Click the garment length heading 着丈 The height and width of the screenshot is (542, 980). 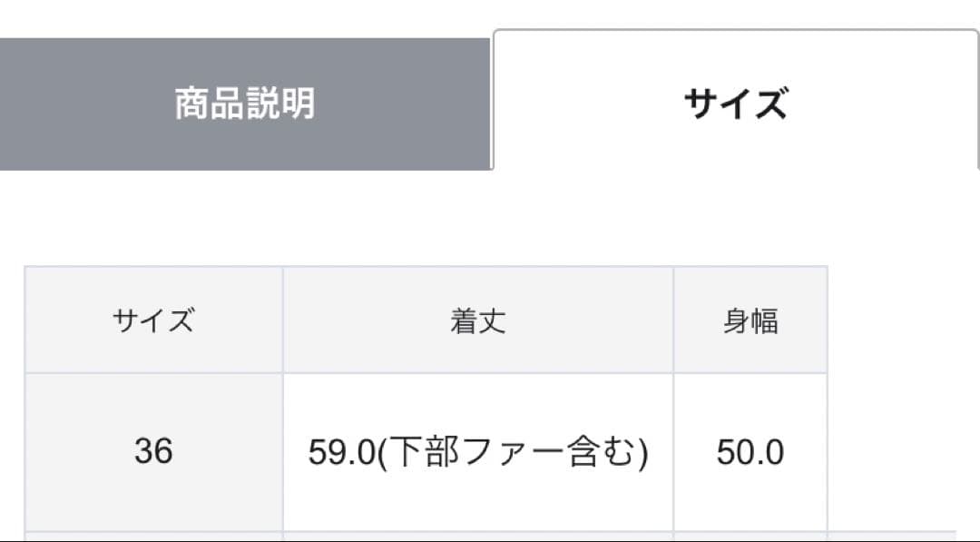pos(477,320)
